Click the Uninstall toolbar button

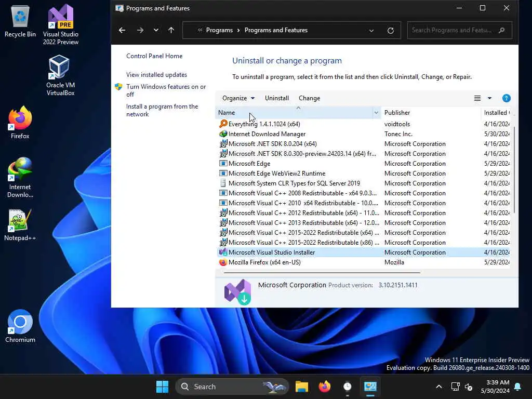[277, 98]
